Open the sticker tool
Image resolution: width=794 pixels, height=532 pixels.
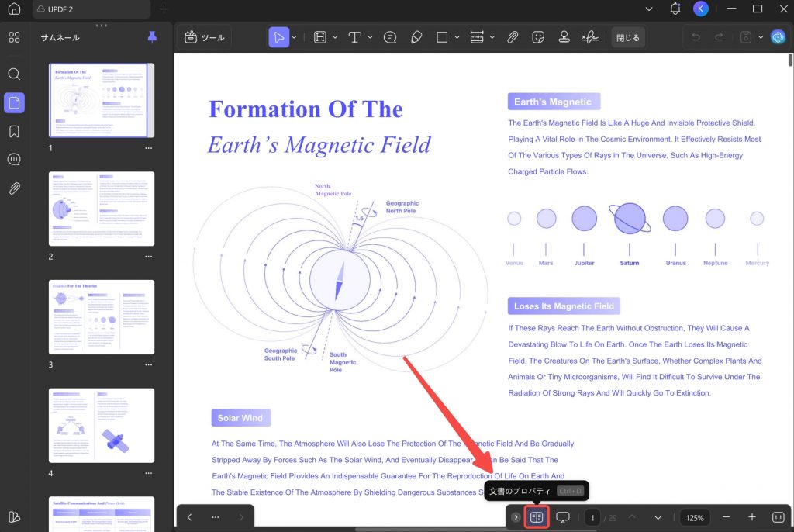pyautogui.click(x=538, y=37)
